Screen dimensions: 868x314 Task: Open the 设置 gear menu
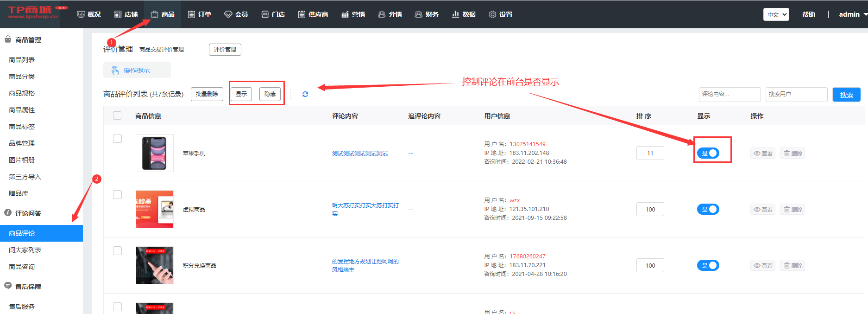point(501,14)
